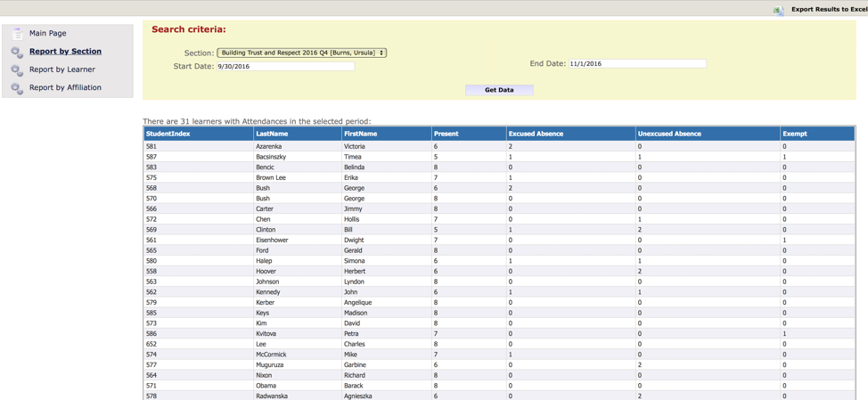
Task: Click the Report by Learner gear icon
Action: pyautogui.click(x=17, y=69)
